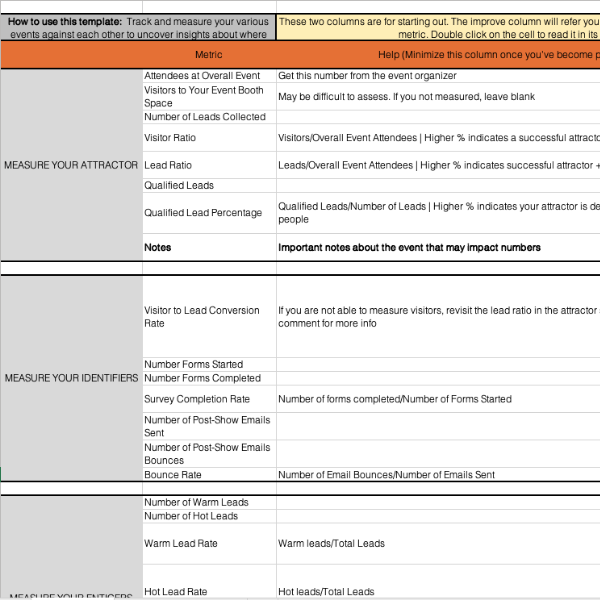
Task: Select the 'Qualified Lead Percentage' cell
Action: pos(208,212)
